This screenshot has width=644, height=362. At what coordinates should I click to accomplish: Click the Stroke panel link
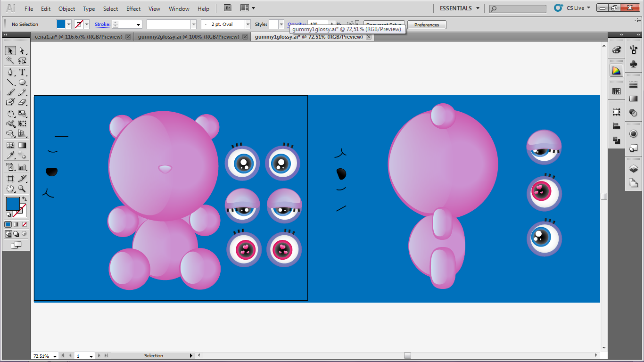(x=102, y=25)
